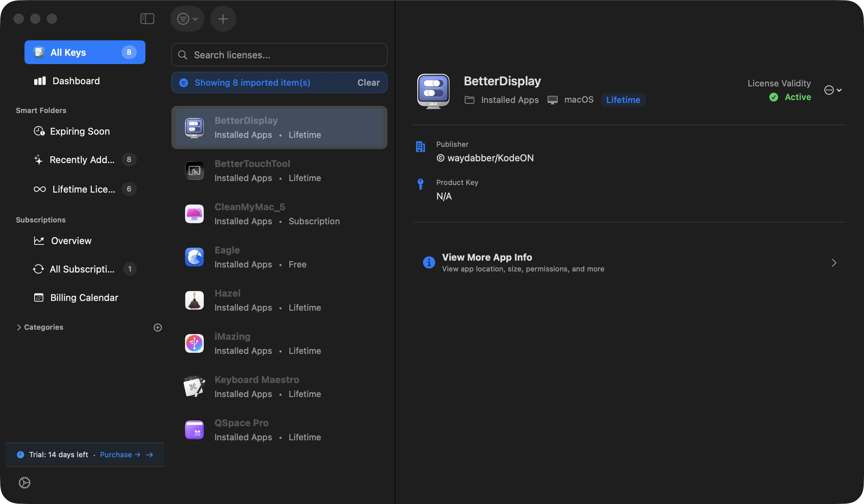Select the Eagle app icon entry
Screen dimensions: 864x504
pos(194,257)
